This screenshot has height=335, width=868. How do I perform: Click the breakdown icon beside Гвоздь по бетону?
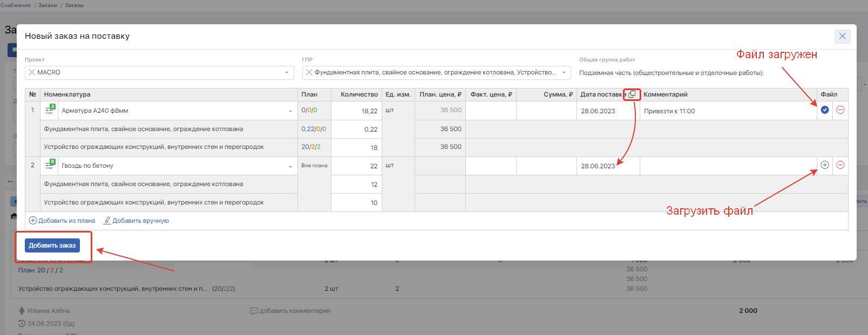tap(50, 165)
